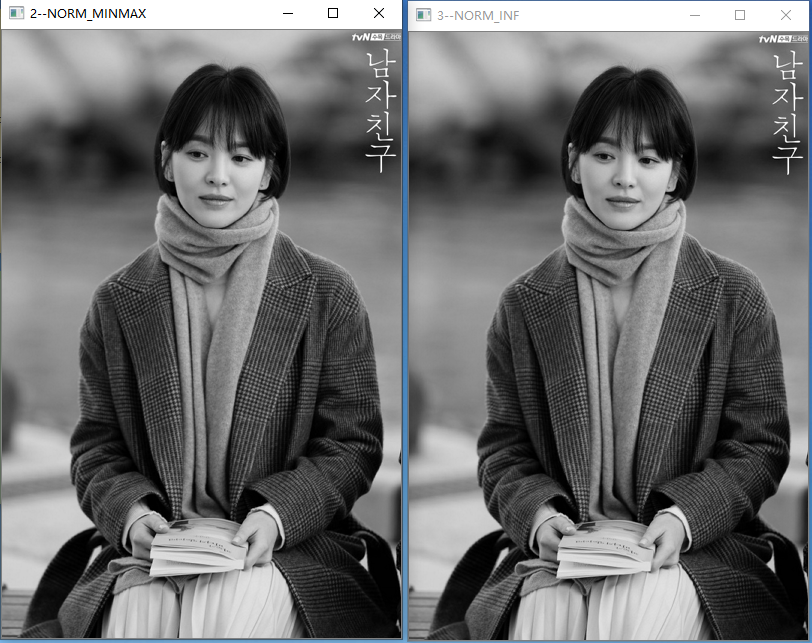Close the 3--NORM_INF window
Viewport: 812px width, 643px height.
click(786, 16)
